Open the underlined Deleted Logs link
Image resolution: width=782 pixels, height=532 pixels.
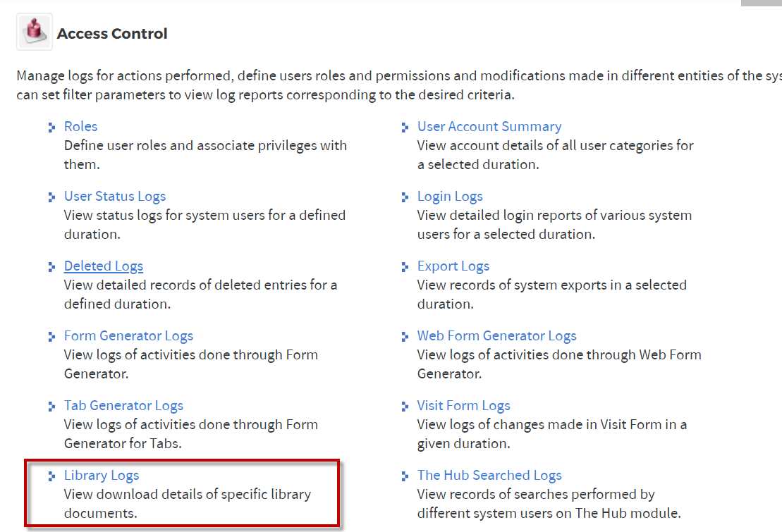point(103,266)
